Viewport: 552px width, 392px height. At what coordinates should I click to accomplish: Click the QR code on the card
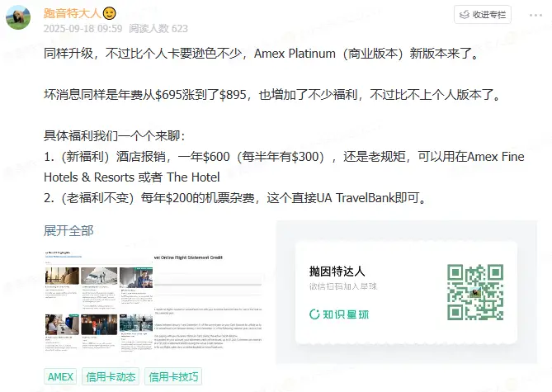(474, 292)
